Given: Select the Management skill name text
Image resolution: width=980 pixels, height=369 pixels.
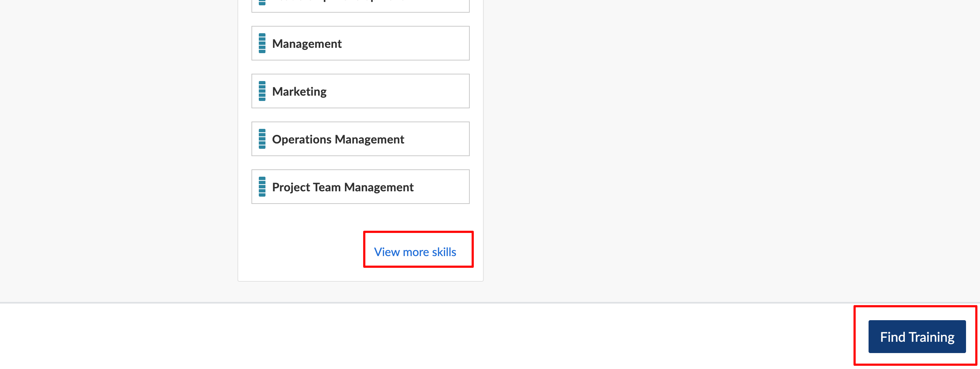Looking at the screenshot, I should click(307, 44).
